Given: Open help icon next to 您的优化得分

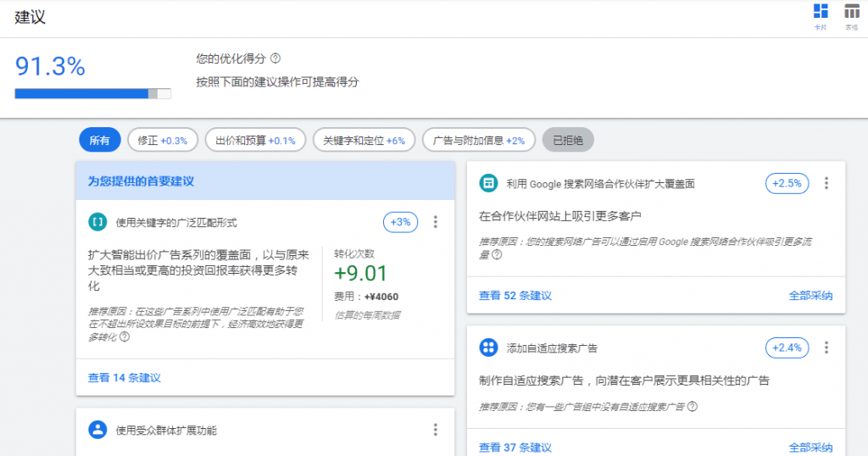Looking at the screenshot, I should (x=275, y=58).
